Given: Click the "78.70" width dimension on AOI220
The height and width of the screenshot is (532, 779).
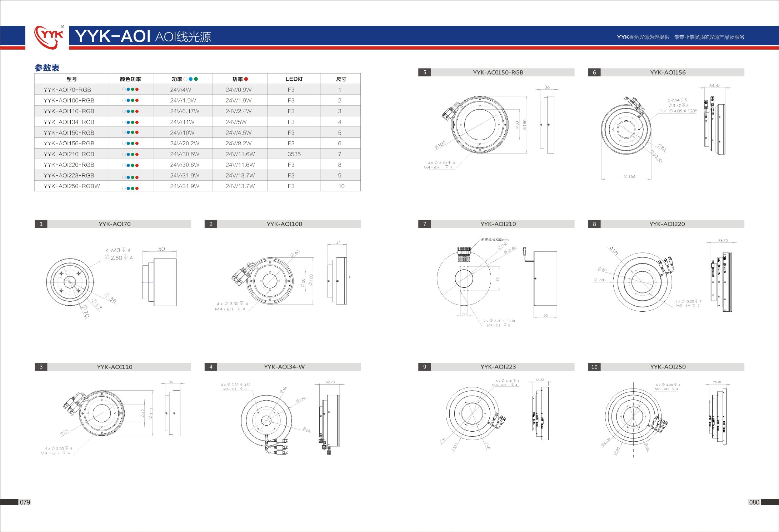Looking at the screenshot, I should pos(723,241).
